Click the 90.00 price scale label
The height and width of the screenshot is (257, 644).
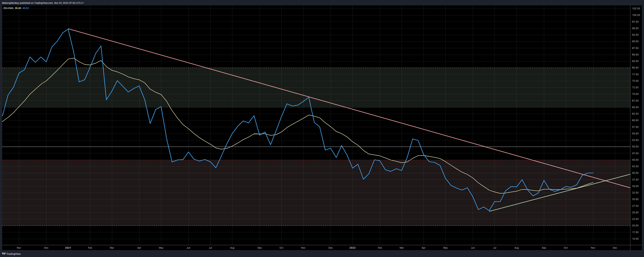pyautogui.click(x=635, y=42)
